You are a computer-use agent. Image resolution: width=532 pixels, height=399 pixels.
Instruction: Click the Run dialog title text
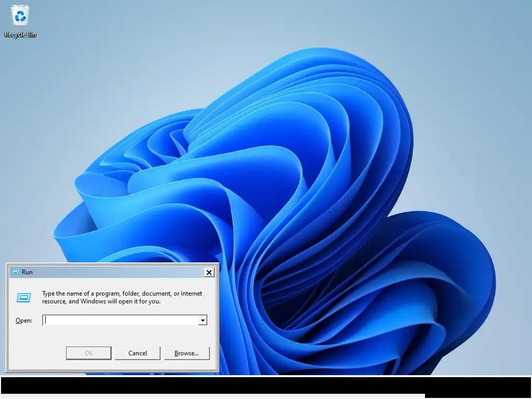(x=27, y=272)
